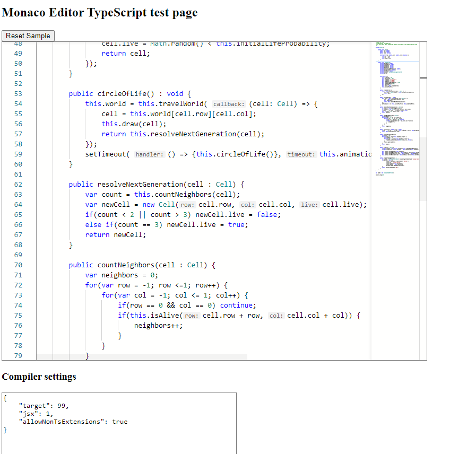This screenshot has width=476, height=454.
Task: Click the "allowNonTsExtensions" setting line
Action: [73, 422]
